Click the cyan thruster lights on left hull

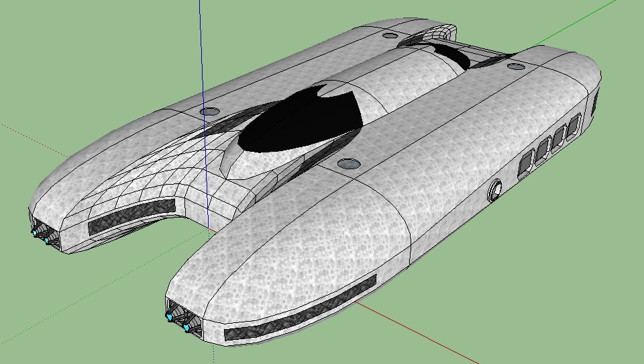click(x=42, y=234)
